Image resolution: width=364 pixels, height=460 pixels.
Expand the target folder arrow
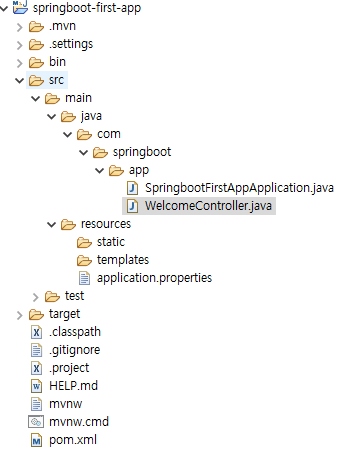click(20, 315)
